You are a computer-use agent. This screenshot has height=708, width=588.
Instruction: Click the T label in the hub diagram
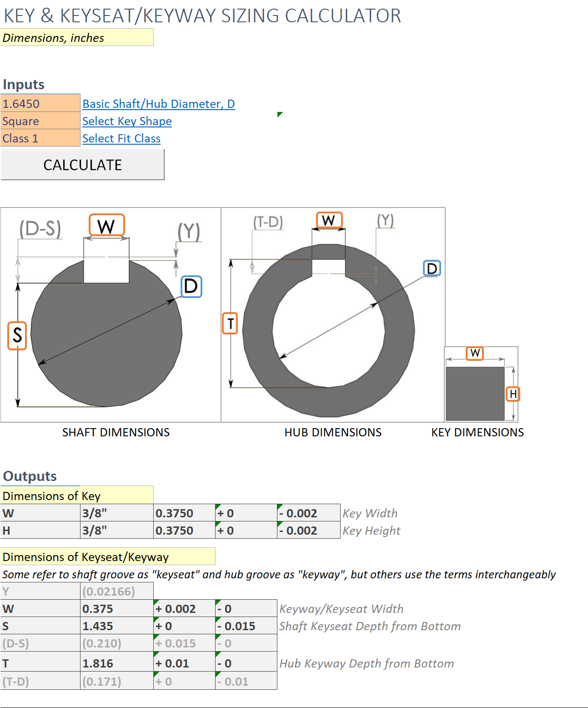[230, 324]
